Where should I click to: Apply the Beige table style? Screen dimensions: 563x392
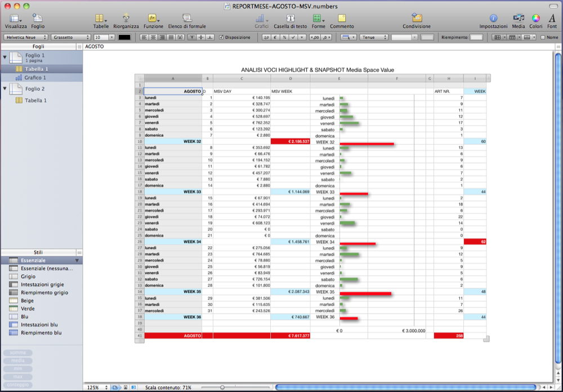coord(28,301)
